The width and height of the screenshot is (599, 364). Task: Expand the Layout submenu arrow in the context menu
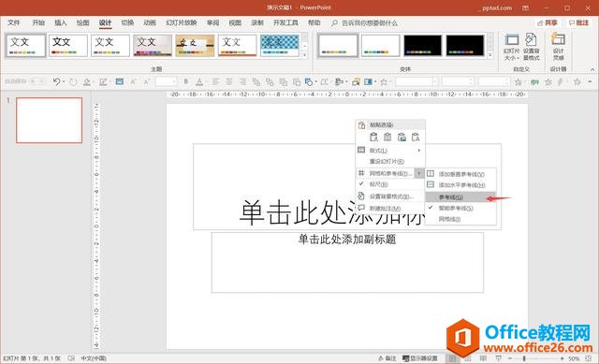(x=419, y=151)
